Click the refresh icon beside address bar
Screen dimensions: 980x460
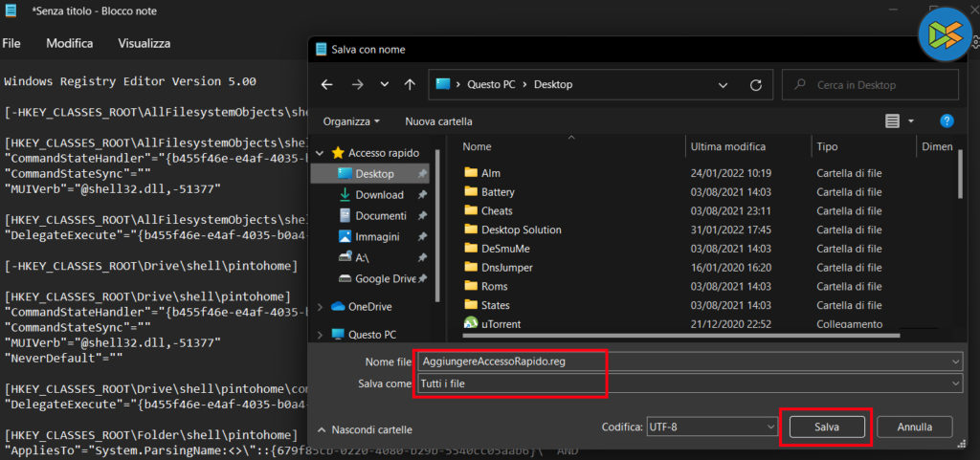[x=755, y=84]
